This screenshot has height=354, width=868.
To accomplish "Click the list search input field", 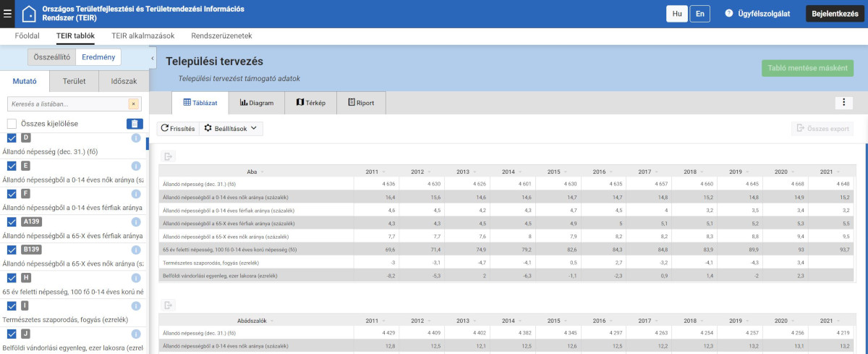I will pyautogui.click(x=67, y=104).
